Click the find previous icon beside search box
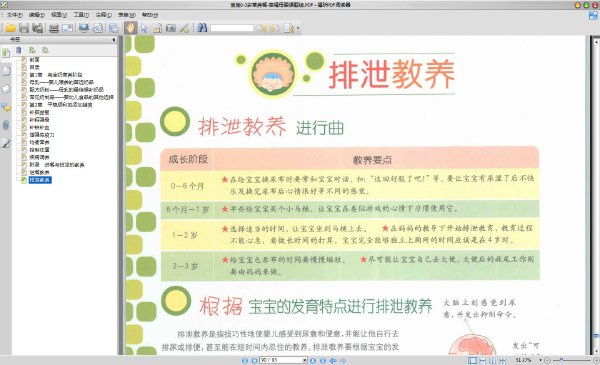The width and height of the screenshot is (600, 365). tap(261, 28)
